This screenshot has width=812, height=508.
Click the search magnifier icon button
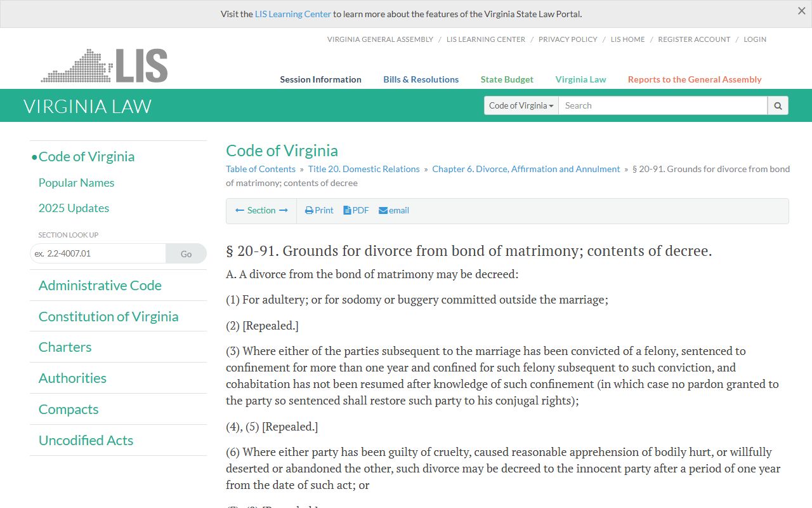coord(778,105)
